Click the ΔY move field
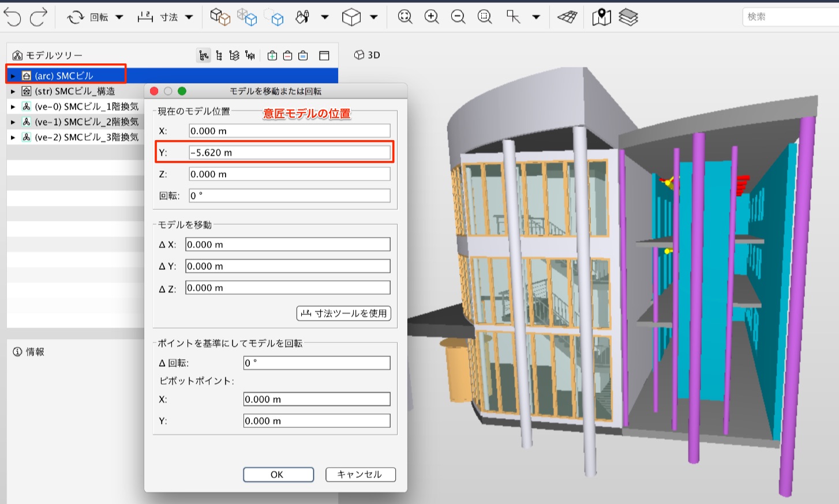This screenshot has width=839, height=504. 288,266
